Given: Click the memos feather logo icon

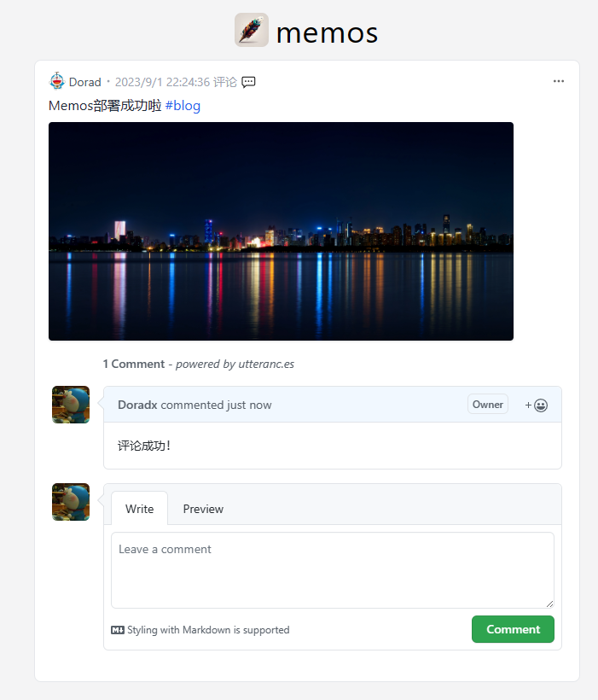Looking at the screenshot, I should [252, 30].
